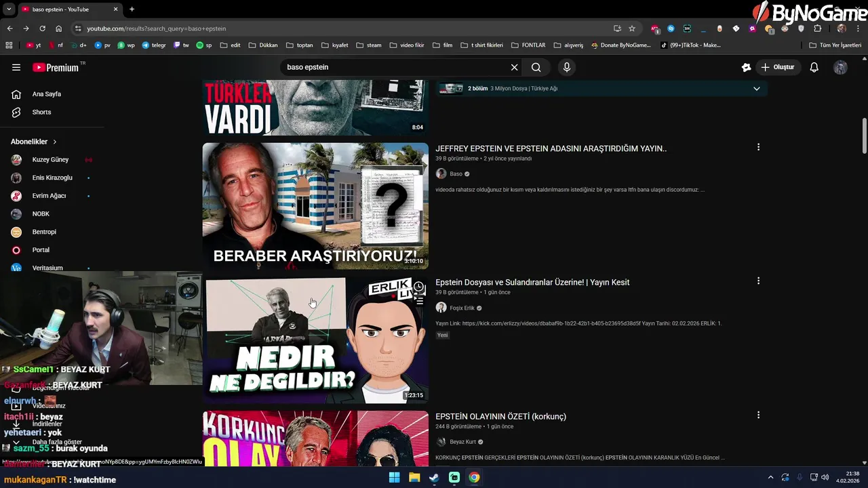Open tab search dropdown arrow
This screenshot has width=868, height=488.
point(8,9)
